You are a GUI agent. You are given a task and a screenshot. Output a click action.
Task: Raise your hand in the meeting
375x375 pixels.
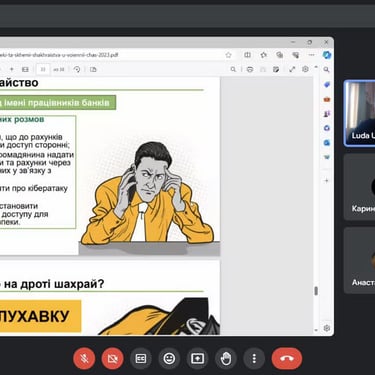[226, 359]
